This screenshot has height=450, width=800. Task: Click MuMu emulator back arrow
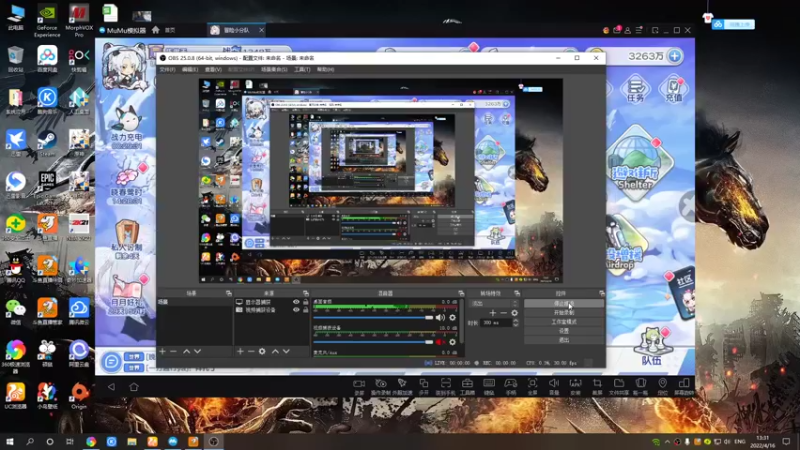pos(111,387)
